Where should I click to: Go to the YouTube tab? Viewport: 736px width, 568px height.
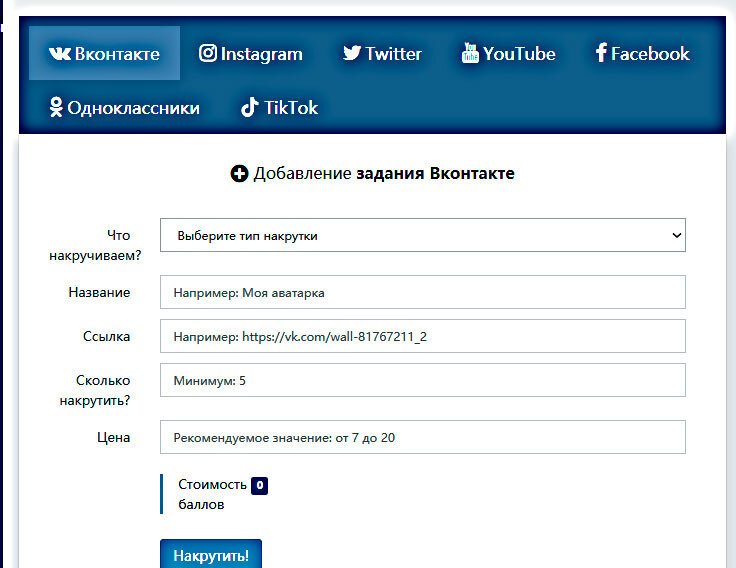click(508, 53)
